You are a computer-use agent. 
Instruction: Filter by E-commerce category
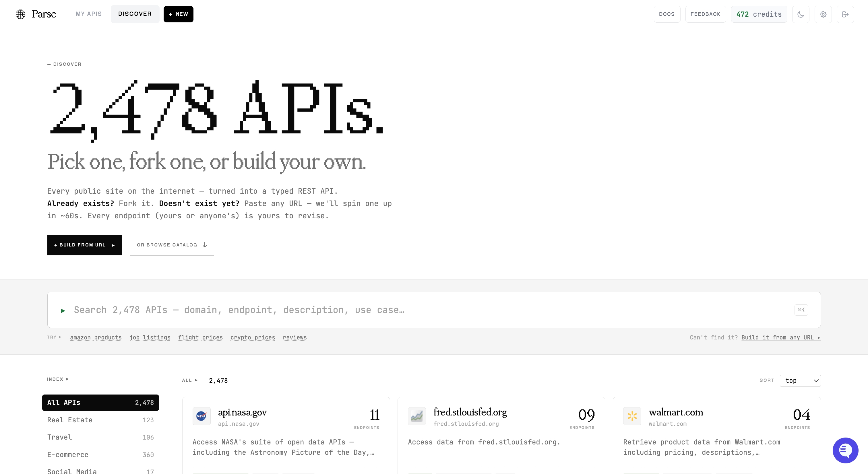point(100,455)
